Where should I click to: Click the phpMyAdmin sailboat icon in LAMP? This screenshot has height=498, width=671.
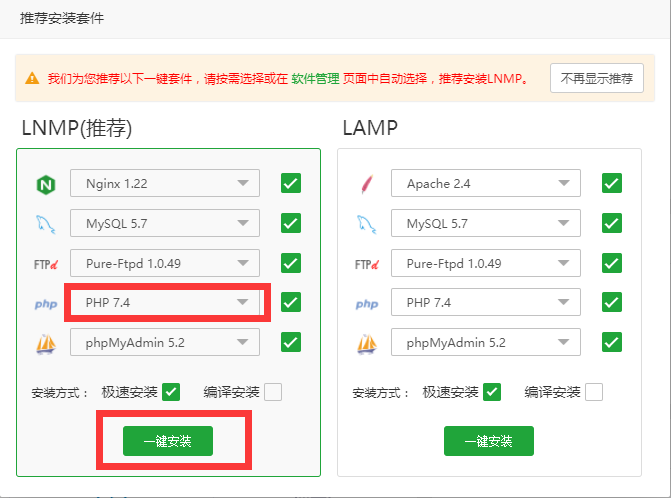click(x=367, y=344)
